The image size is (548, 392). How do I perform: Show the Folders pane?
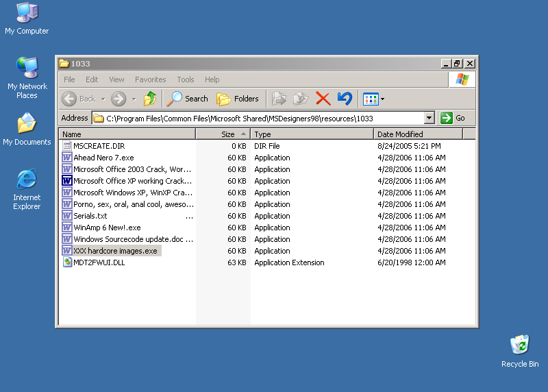point(238,99)
